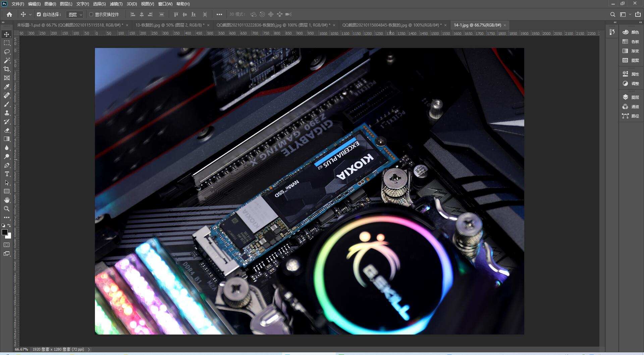Open the Edit Toolbar ellipsis in tools panel
This screenshot has width=644, height=355.
[7, 217]
